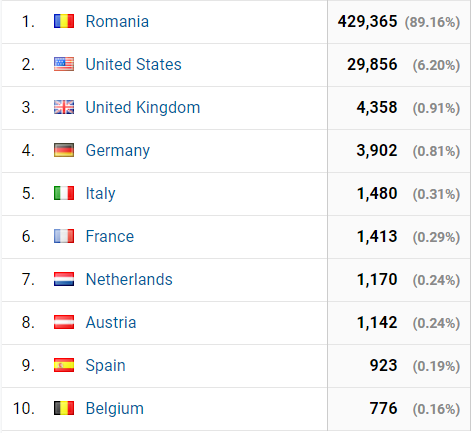Select the Netherlands flag icon
This screenshot has width=471, height=433.
coord(64,279)
